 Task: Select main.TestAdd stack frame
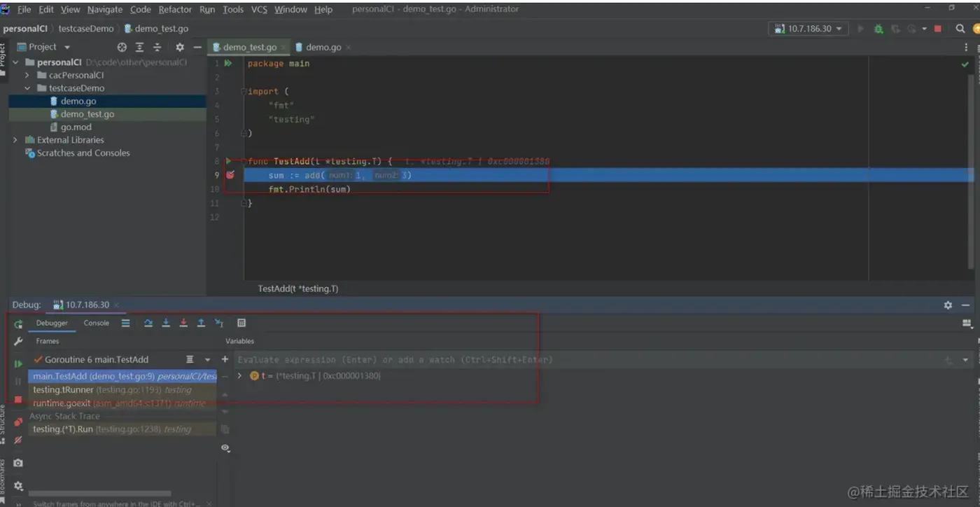[x=122, y=376]
